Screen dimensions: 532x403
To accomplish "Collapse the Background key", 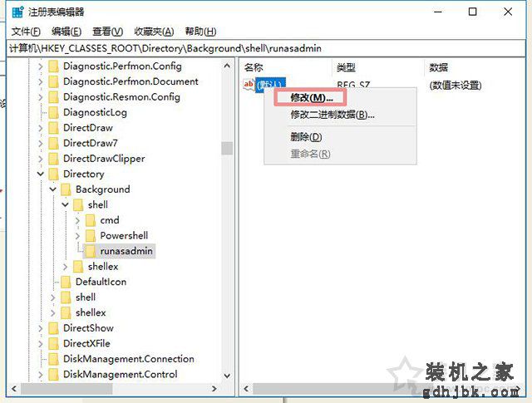I will pyautogui.click(x=52, y=189).
